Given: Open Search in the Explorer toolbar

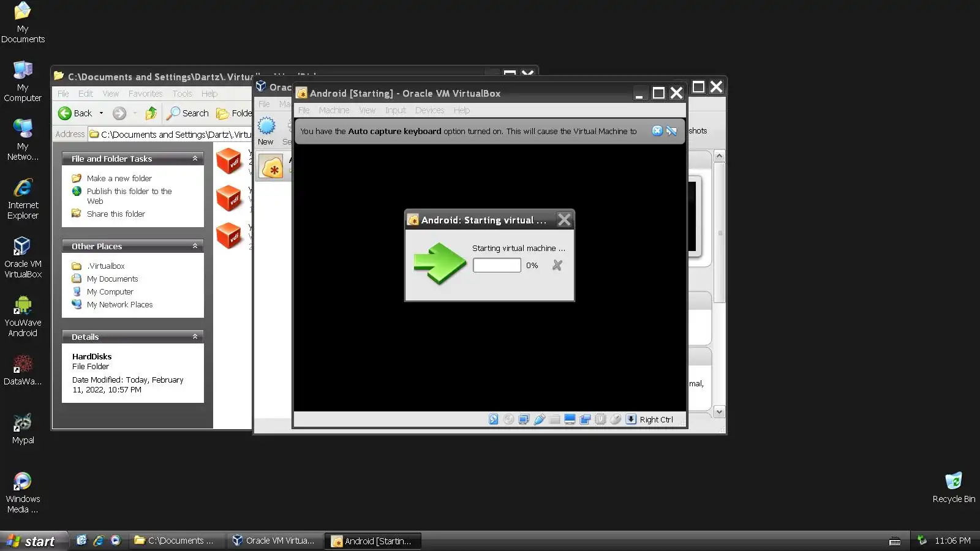Looking at the screenshot, I should coord(188,113).
